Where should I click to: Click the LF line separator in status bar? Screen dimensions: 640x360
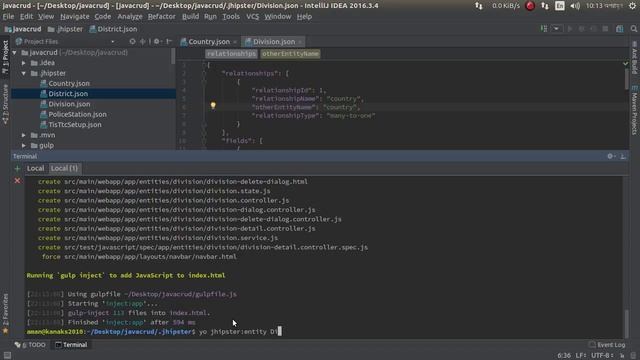pyautogui.click(x=581, y=356)
